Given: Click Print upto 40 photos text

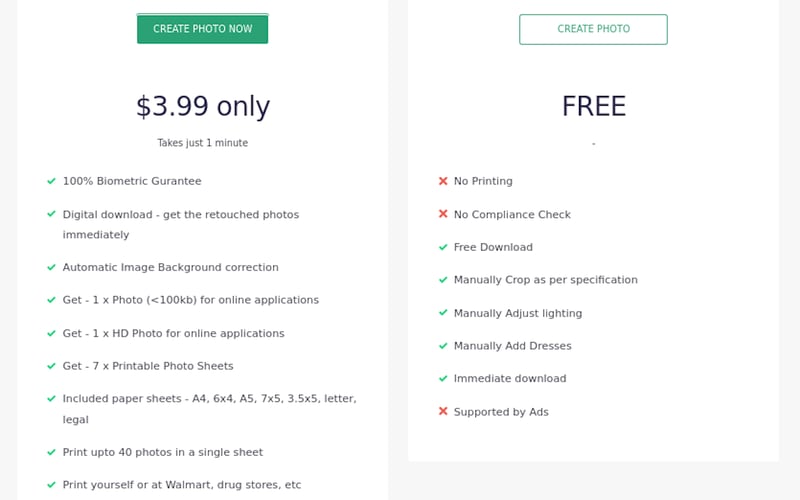Looking at the screenshot, I should pyautogui.click(x=163, y=452).
